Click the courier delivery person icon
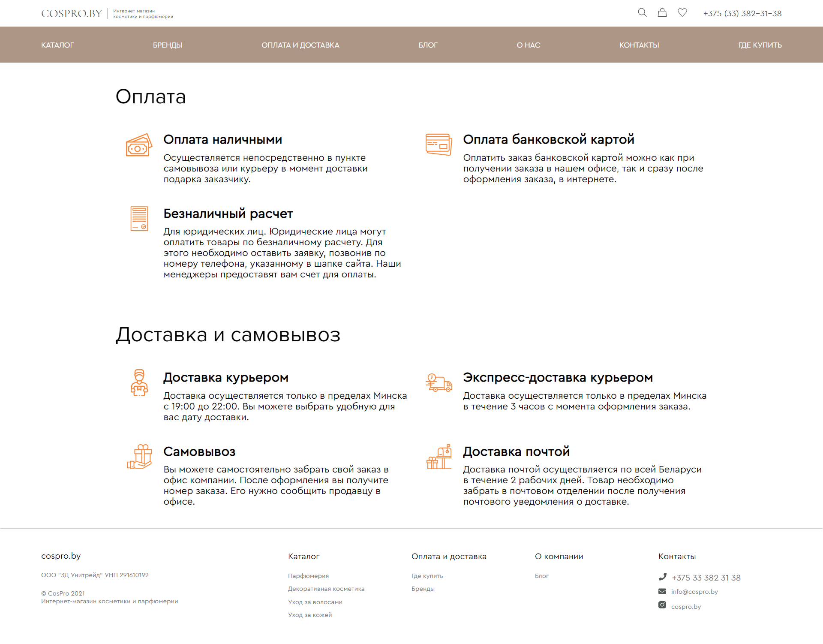 point(139,382)
